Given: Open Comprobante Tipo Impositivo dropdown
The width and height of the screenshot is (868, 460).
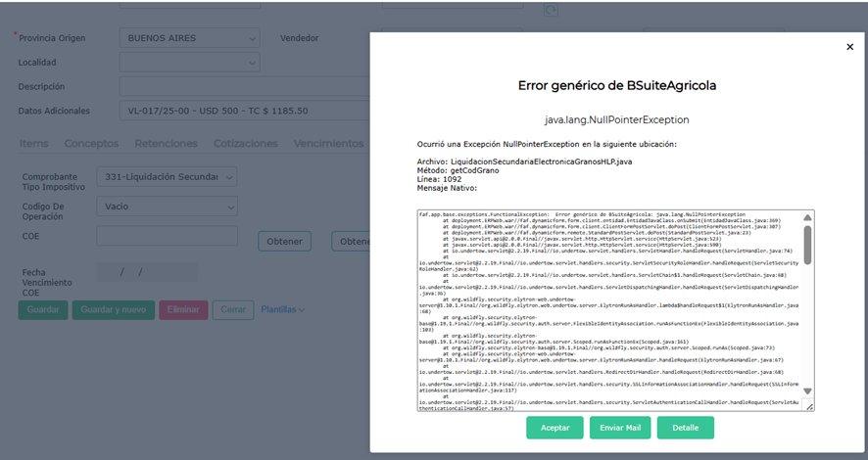Looking at the screenshot, I should point(167,177).
